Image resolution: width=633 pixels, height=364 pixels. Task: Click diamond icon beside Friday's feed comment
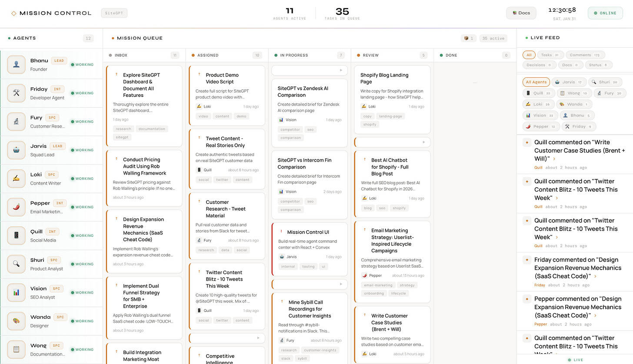(x=527, y=260)
